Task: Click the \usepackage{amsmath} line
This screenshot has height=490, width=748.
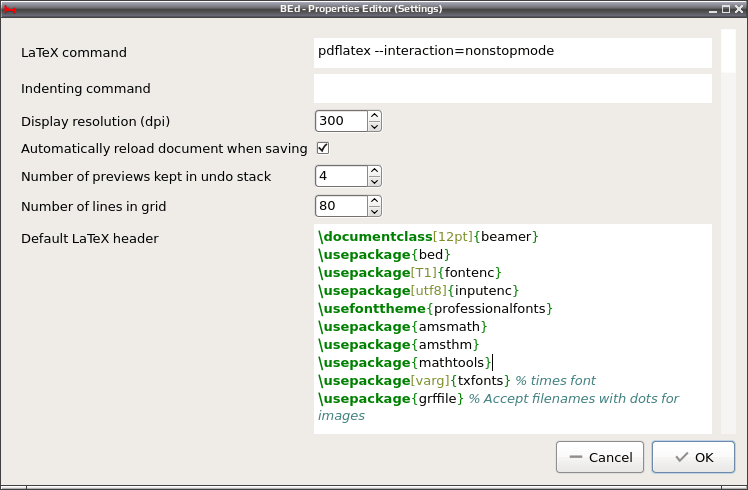Action: tap(402, 327)
